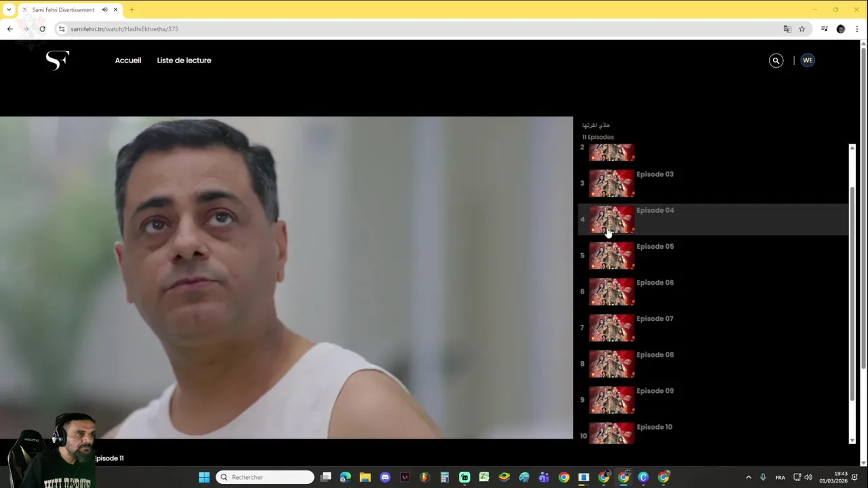Click the episode list scrollbar thumb
Screen dimensions: 868x488
tap(852, 293)
